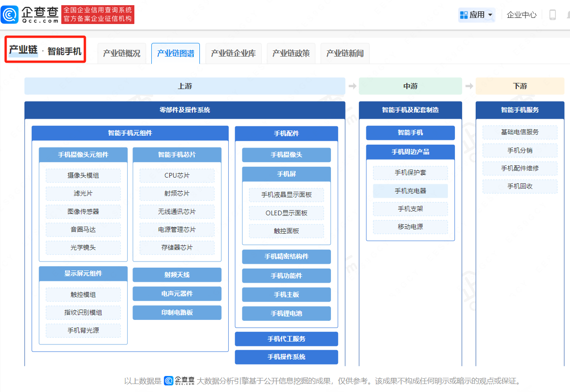The width and height of the screenshot is (570, 392).
Task: Open 企业中心 in the header
Action: tap(521, 15)
